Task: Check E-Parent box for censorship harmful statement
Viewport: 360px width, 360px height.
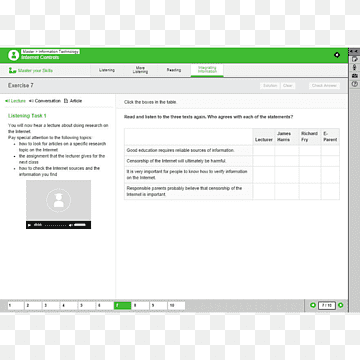Action: point(330,161)
